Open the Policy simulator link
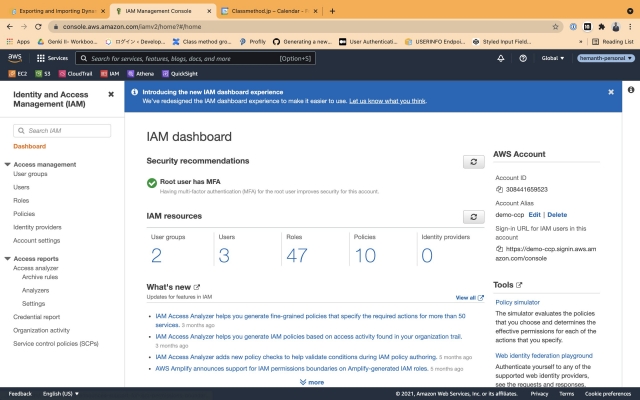This screenshot has width=640, height=400. click(518, 302)
